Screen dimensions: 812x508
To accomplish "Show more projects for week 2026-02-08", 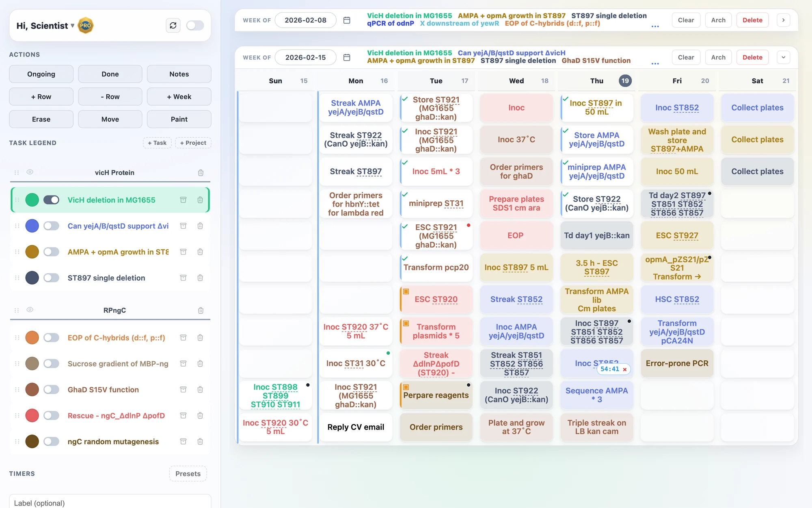I will coord(655,26).
